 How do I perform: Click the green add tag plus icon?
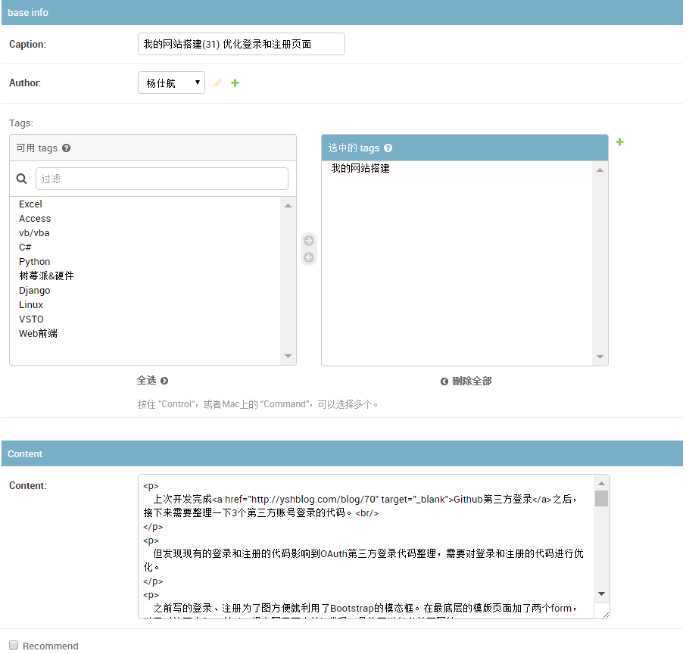pos(620,142)
